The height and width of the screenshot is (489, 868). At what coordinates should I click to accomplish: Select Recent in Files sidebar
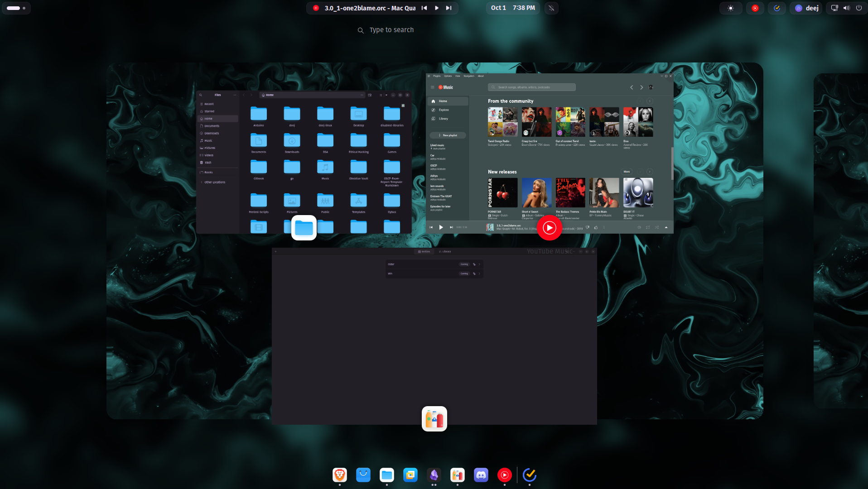218,104
